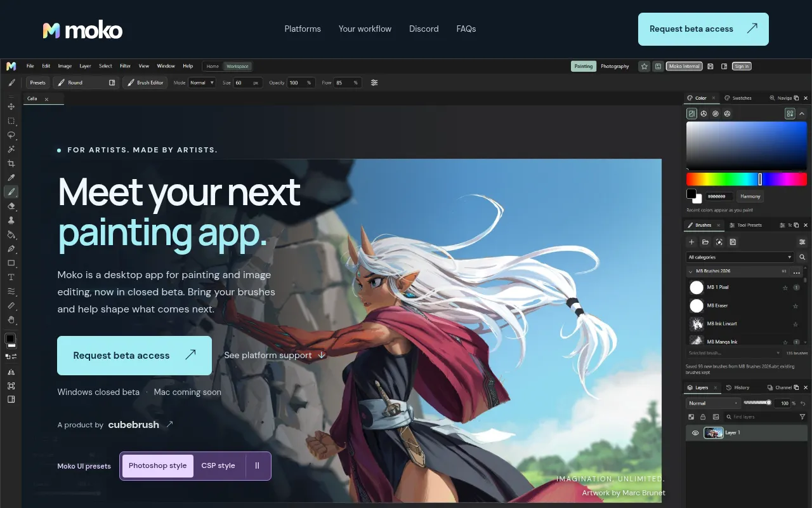Select the Magic Wand tool
Viewport: 812px width, 508px height.
pos(11,149)
